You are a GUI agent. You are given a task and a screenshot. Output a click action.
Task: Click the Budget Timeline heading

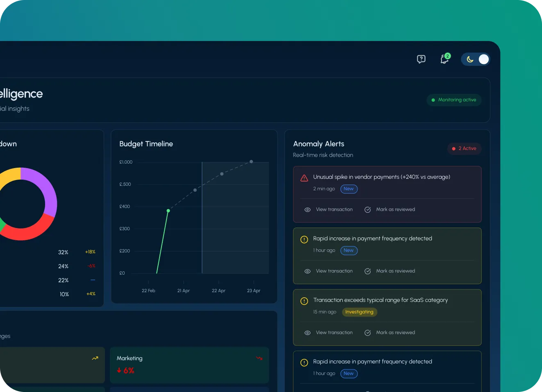146,144
